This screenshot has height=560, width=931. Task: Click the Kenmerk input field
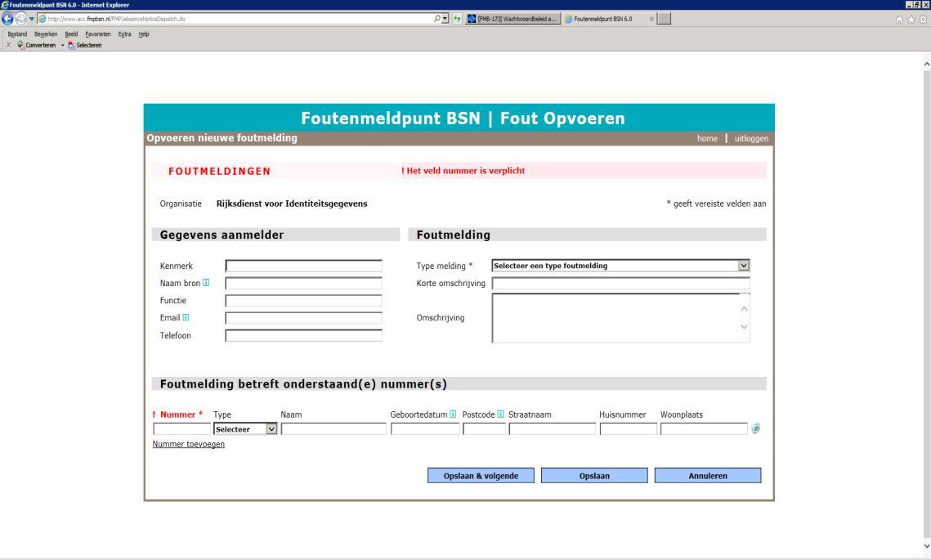[303, 266]
